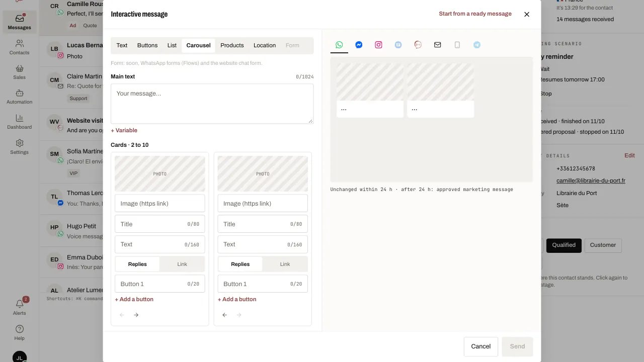Image resolution: width=644 pixels, height=362 pixels.
Task: Open the List tab
Action: [x=172, y=45]
